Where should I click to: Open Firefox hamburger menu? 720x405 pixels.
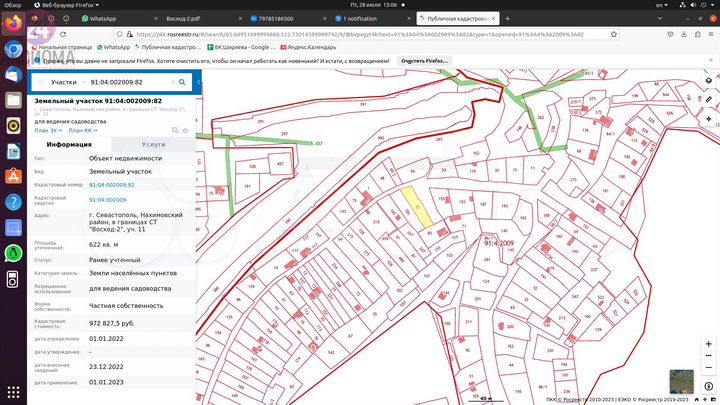[x=709, y=32]
